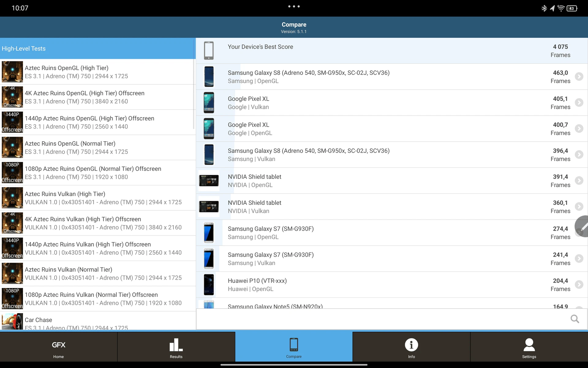Image resolution: width=588 pixels, height=368 pixels.
Task: Click Your Device's Best Score row
Action: (392, 51)
